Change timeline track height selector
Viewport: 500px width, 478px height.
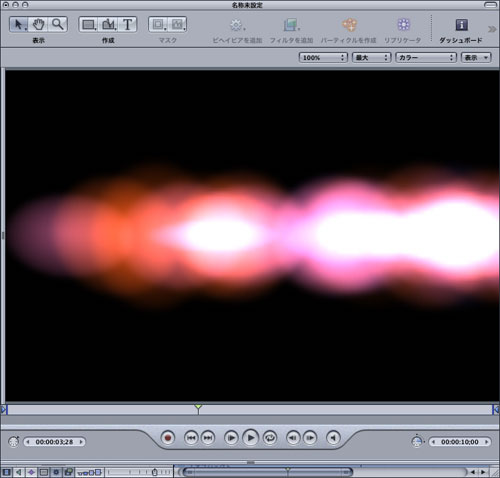point(89,472)
